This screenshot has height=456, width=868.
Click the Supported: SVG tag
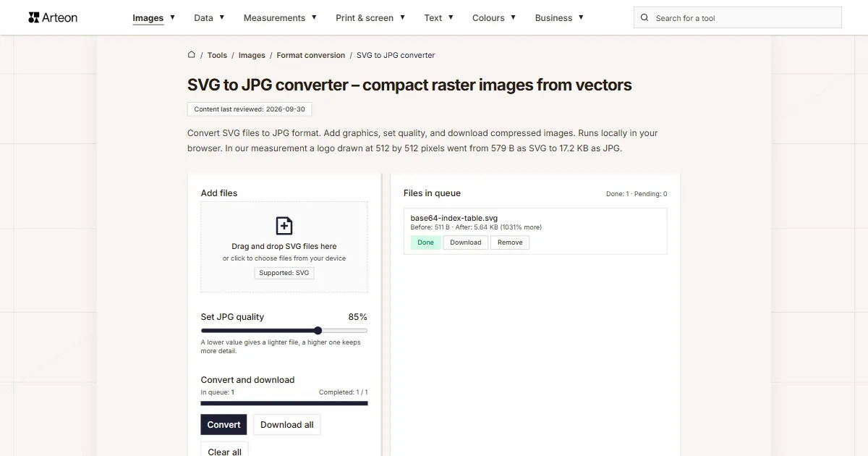coord(284,273)
